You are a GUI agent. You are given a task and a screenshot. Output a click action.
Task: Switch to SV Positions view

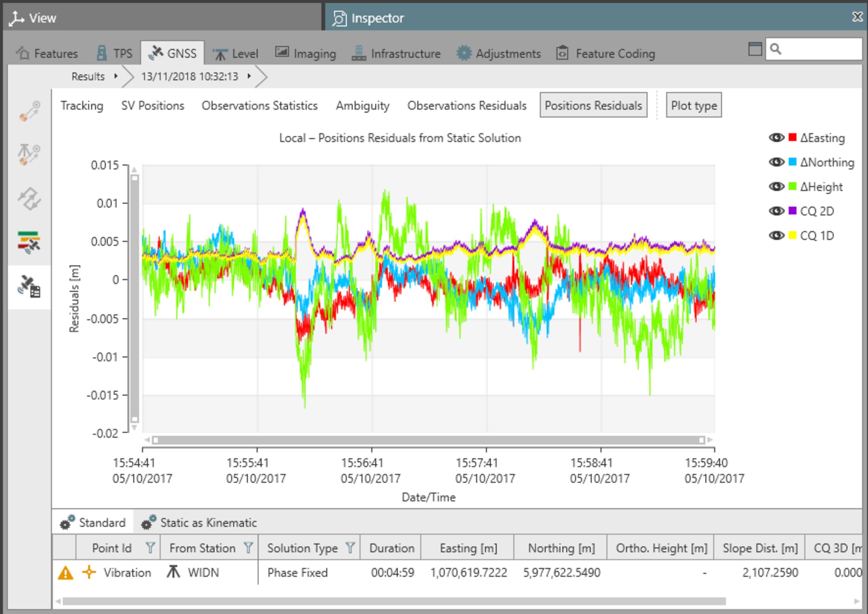click(153, 105)
